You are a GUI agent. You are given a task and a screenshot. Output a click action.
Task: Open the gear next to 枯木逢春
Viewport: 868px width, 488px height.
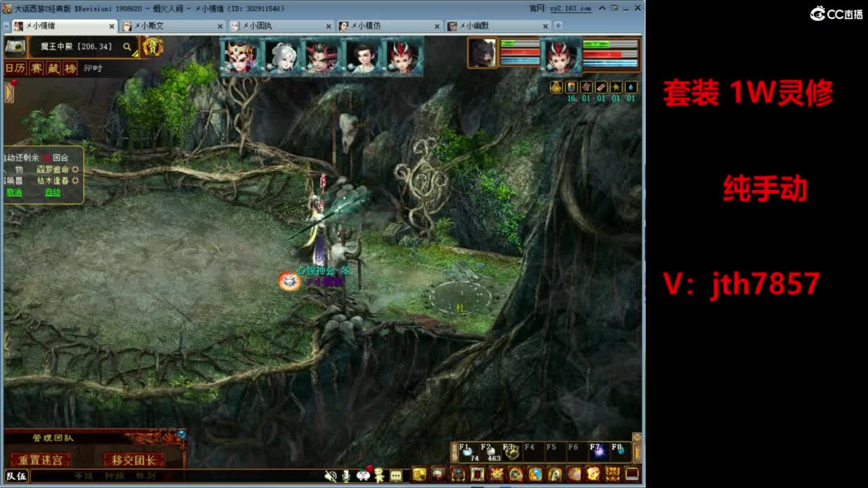[75, 181]
